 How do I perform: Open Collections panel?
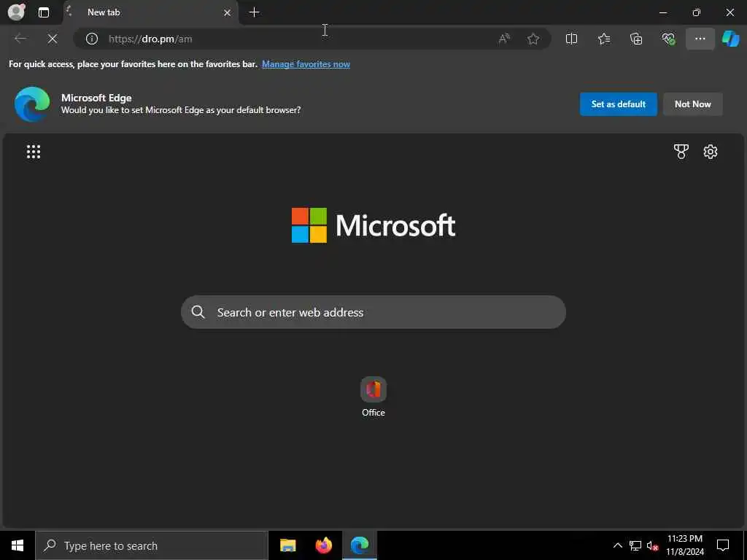coord(636,39)
